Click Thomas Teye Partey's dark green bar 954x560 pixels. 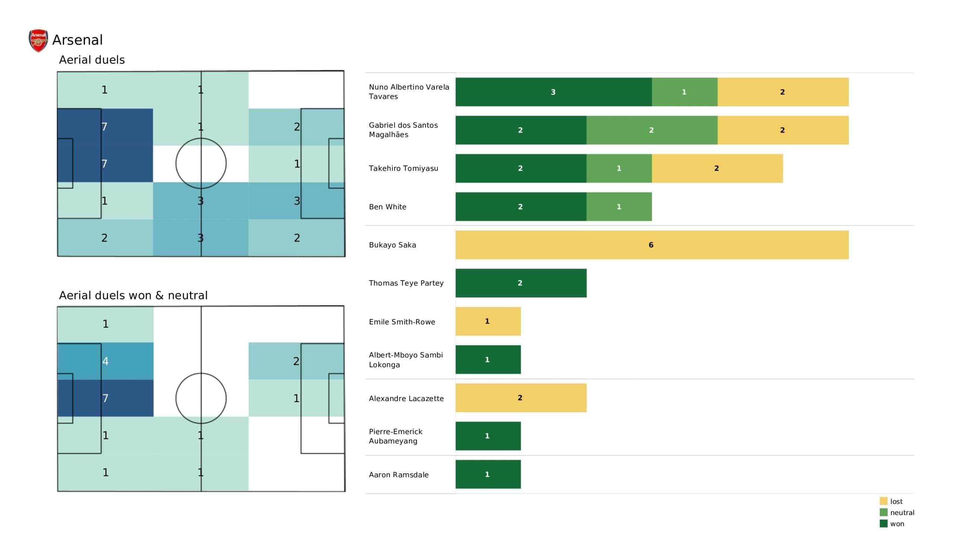(521, 283)
